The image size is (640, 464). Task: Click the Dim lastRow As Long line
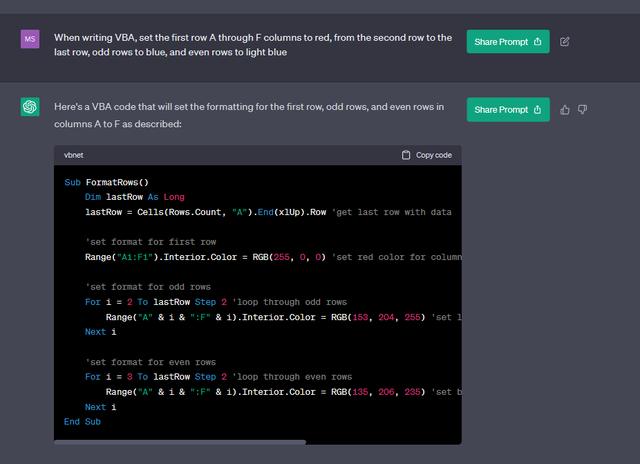pyautogui.click(x=135, y=197)
